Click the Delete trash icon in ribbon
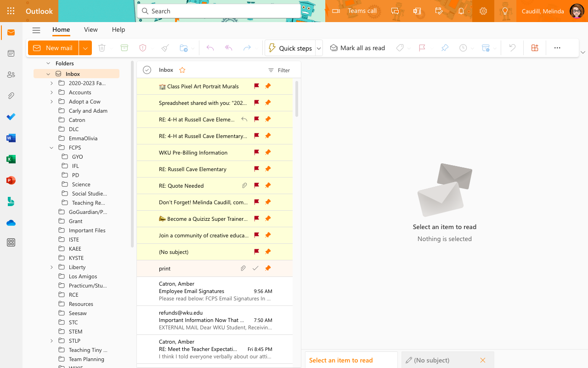Image resolution: width=588 pixels, height=368 pixels. 102,48
